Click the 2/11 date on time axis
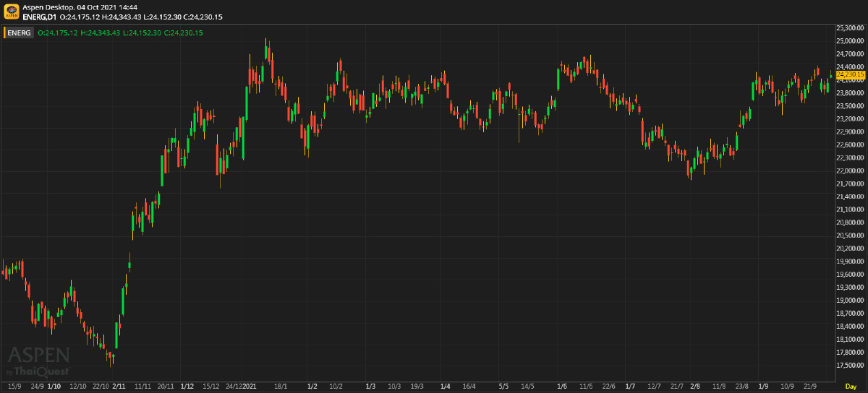The height and width of the screenshot is (393, 868). (119, 386)
